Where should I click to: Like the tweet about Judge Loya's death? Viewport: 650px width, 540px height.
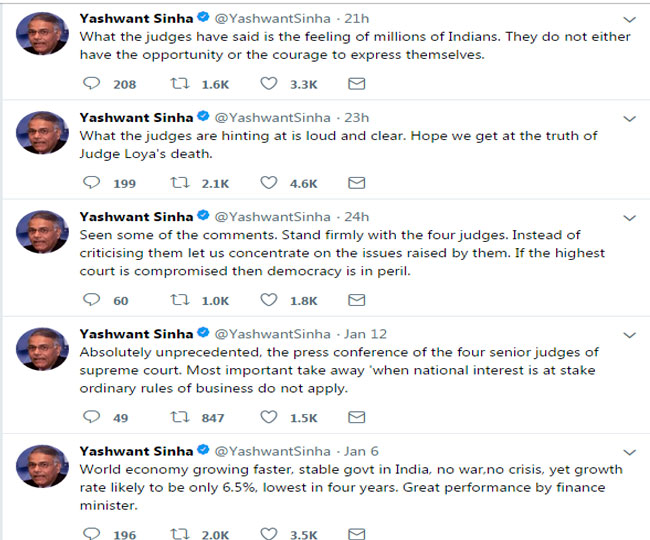tap(268, 183)
